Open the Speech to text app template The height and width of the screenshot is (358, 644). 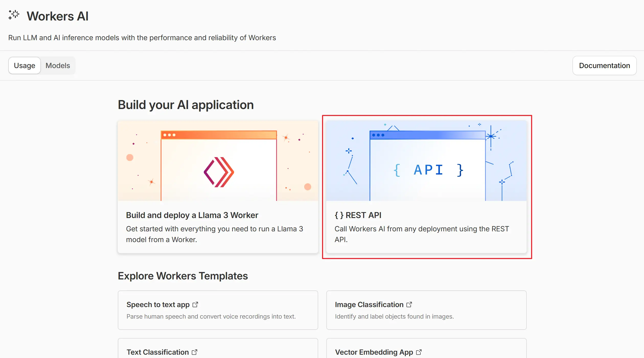coord(158,305)
